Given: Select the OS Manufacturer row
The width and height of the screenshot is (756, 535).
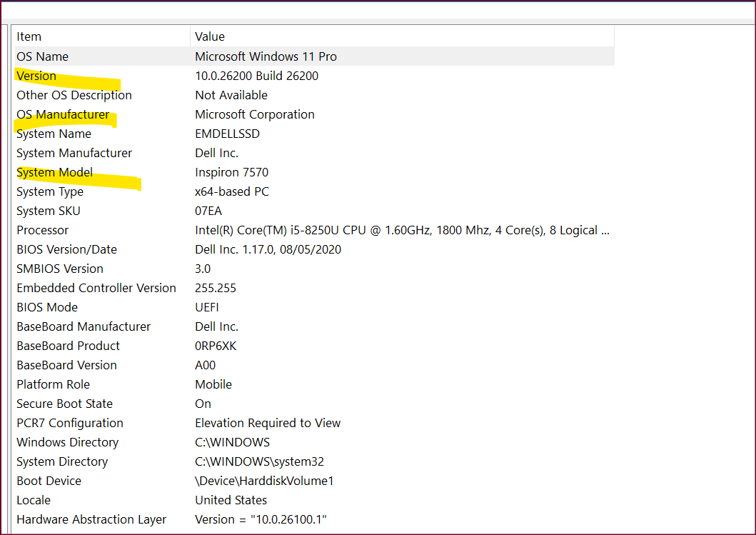Looking at the screenshot, I should click(314, 114).
